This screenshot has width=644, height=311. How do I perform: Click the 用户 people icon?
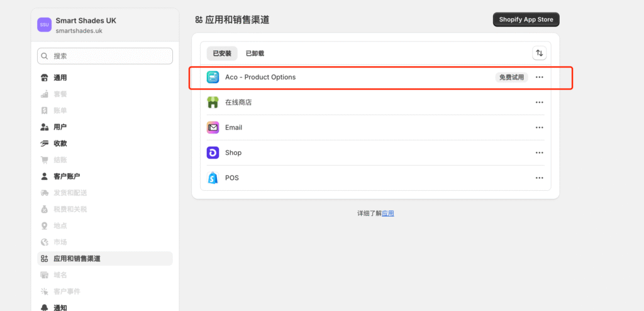pyautogui.click(x=45, y=127)
